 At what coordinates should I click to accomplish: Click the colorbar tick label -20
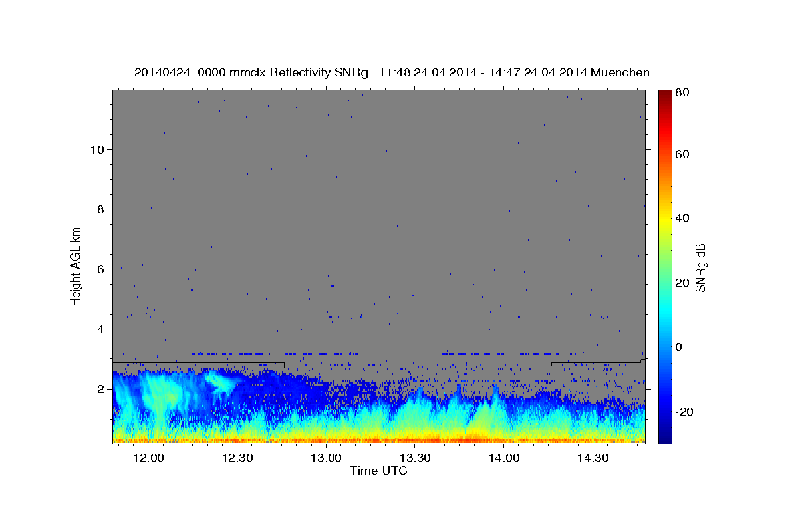[685, 412]
